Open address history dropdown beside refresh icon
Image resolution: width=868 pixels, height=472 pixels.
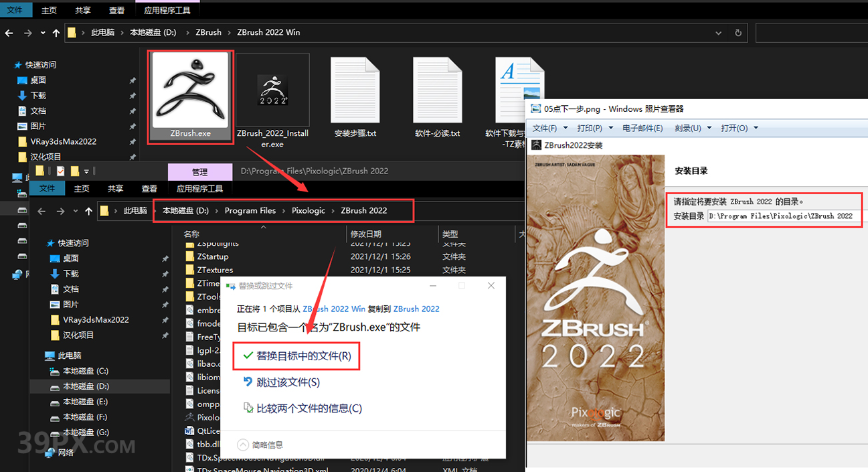click(x=718, y=32)
